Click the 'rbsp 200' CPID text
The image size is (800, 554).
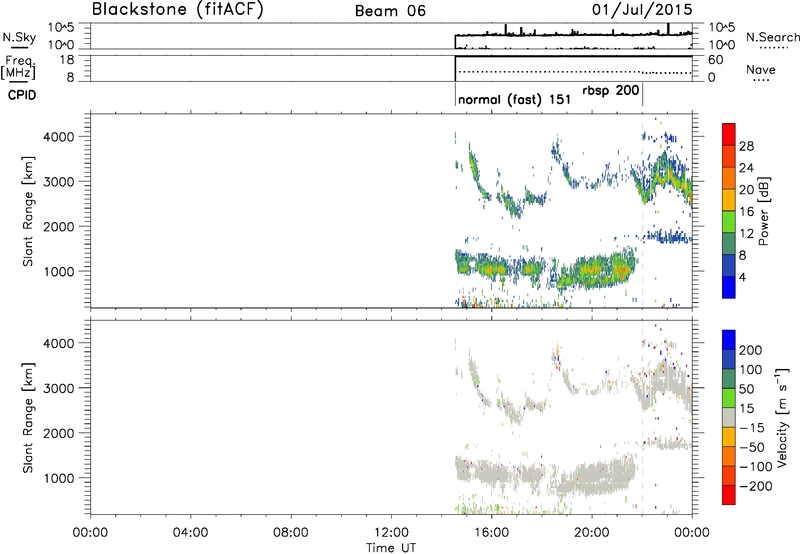click(x=610, y=90)
